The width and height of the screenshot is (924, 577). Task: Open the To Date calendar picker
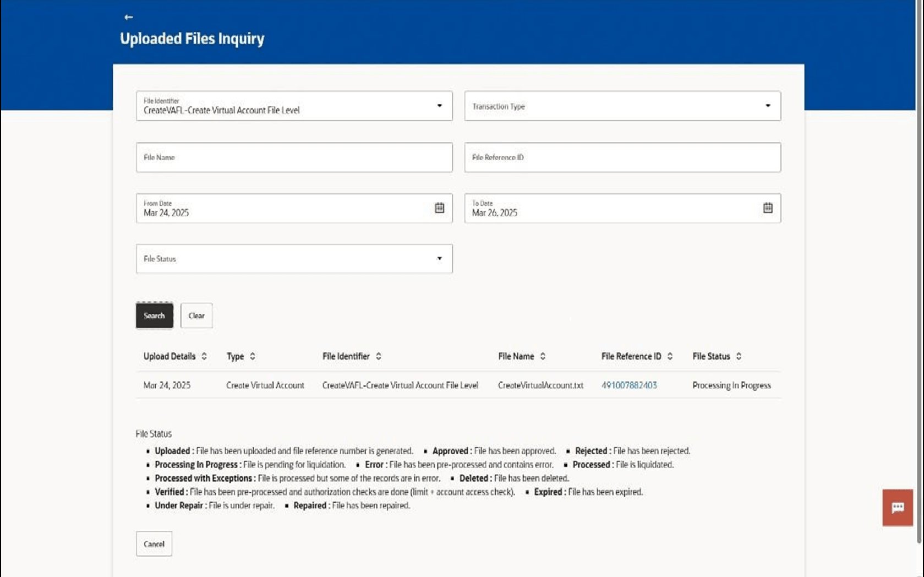pyautogui.click(x=769, y=208)
